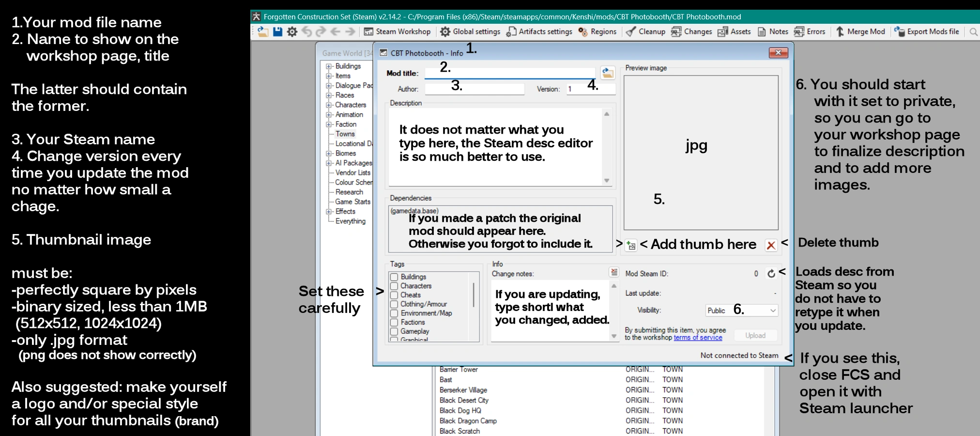Click into the Author field
980x436 pixels.
475,89
